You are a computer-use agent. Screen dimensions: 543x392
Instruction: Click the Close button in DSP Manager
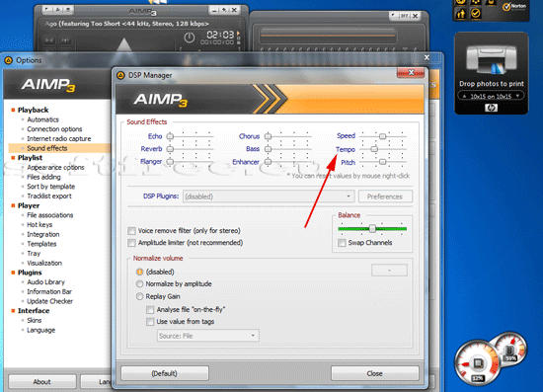[375, 373]
